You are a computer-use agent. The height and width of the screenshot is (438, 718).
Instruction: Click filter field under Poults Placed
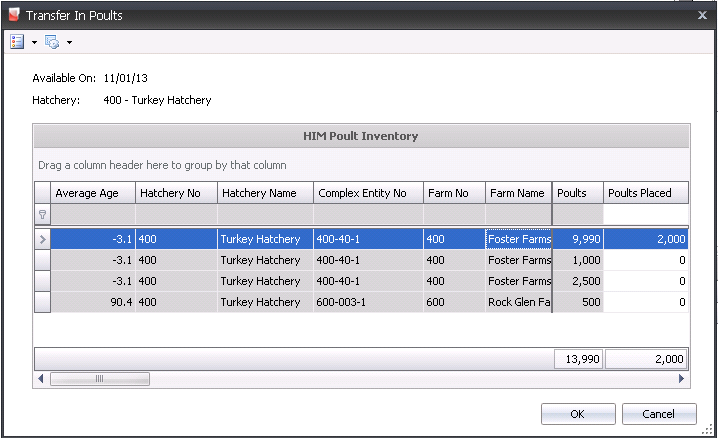[646, 214]
